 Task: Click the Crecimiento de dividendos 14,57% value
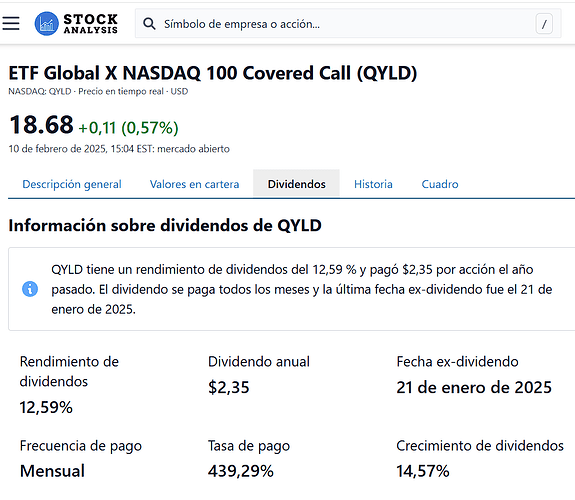[x=423, y=471]
